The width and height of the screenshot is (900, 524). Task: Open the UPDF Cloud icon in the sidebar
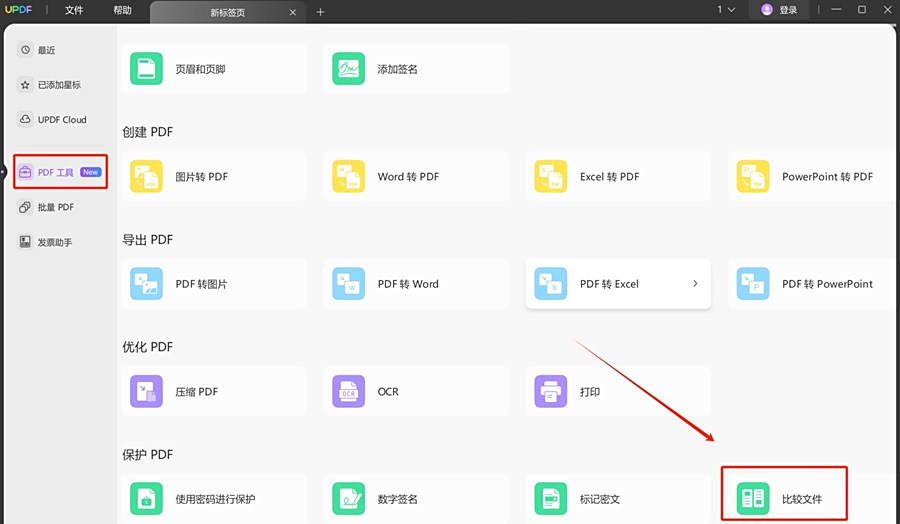point(25,119)
